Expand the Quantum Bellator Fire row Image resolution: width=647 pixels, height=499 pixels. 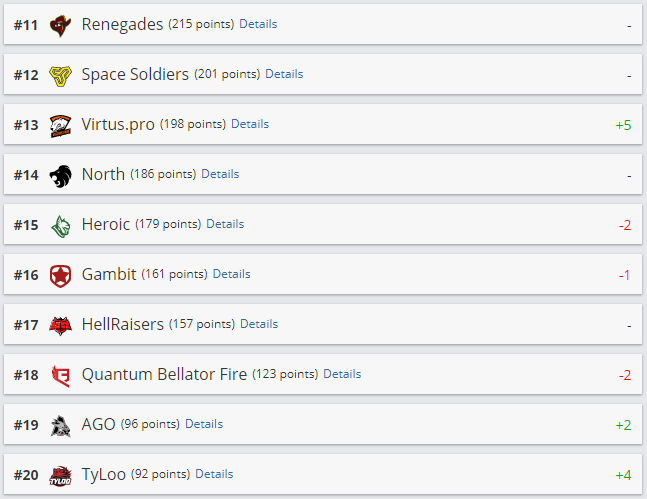pos(480,374)
